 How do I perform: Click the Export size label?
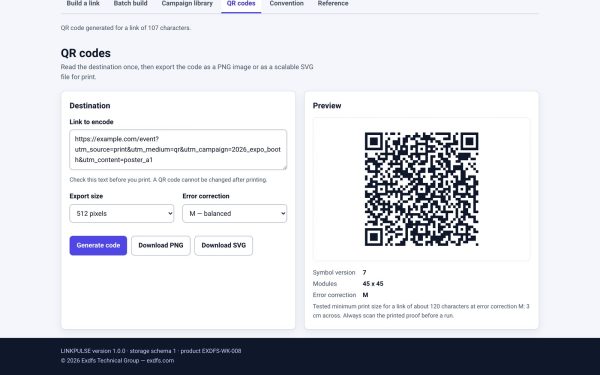86,196
